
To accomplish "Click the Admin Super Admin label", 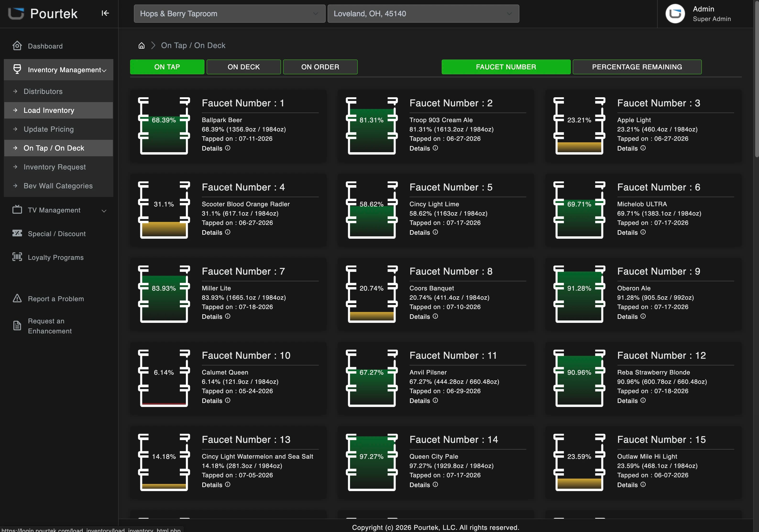I will (712, 14).
